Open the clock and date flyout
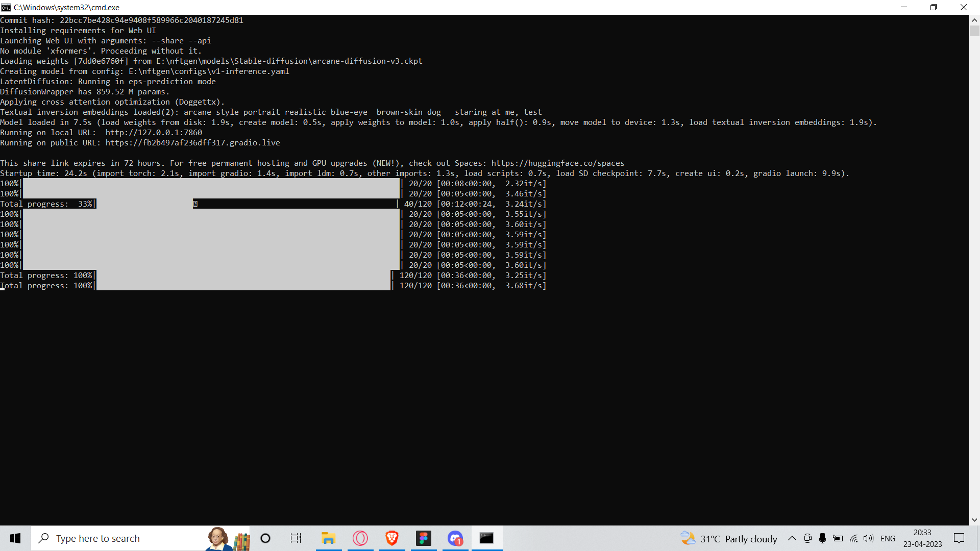Viewport: 980px width, 551px height. [922, 538]
